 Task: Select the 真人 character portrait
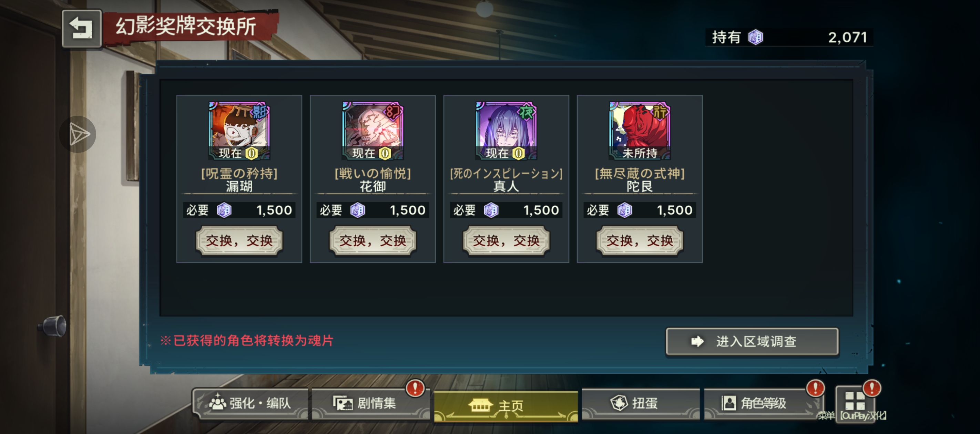pos(506,131)
